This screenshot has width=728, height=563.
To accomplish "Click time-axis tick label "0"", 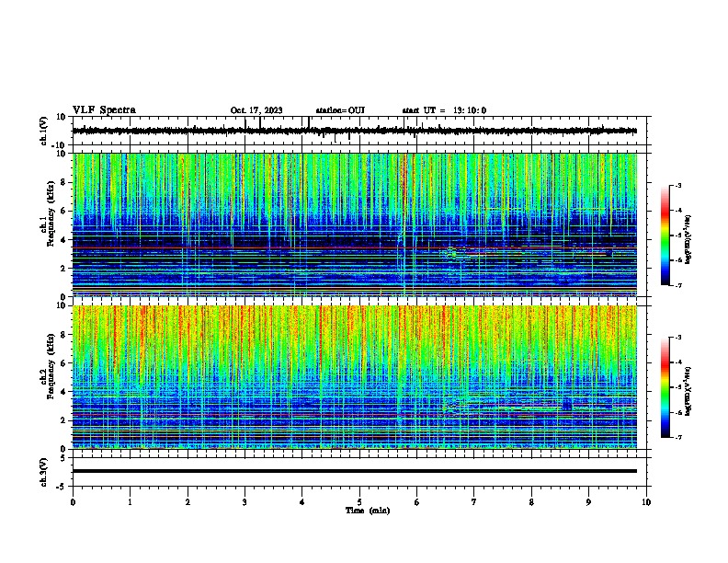I will 73,501.
